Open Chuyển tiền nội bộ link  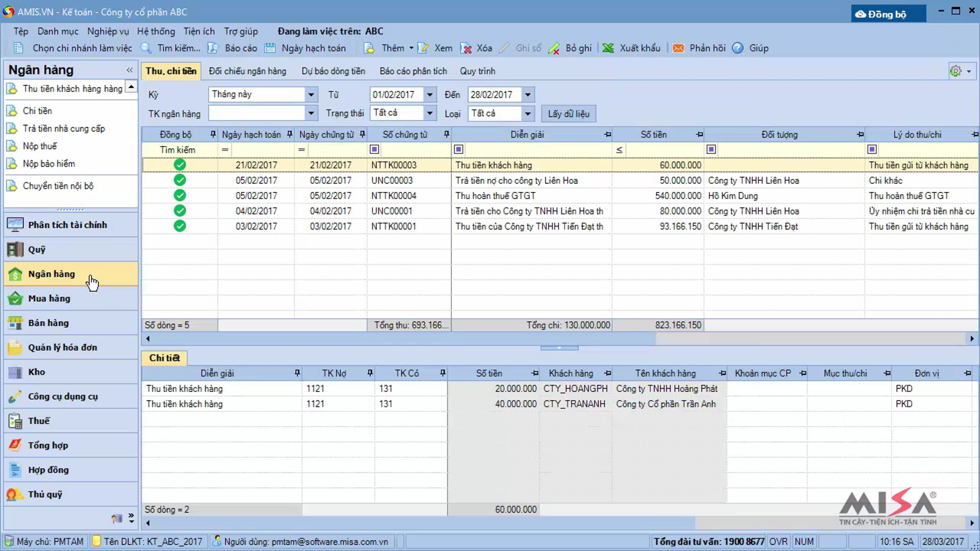point(58,186)
